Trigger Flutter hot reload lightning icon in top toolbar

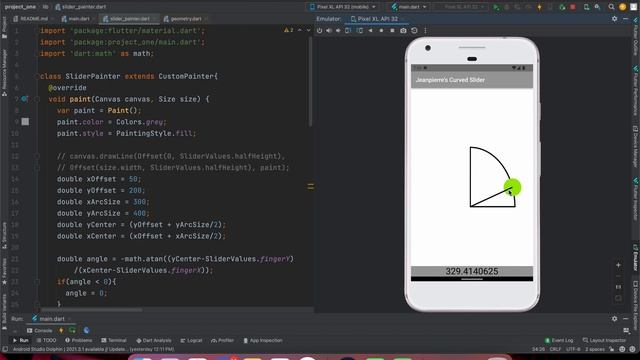pyautogui.click(x=540, y=7)
